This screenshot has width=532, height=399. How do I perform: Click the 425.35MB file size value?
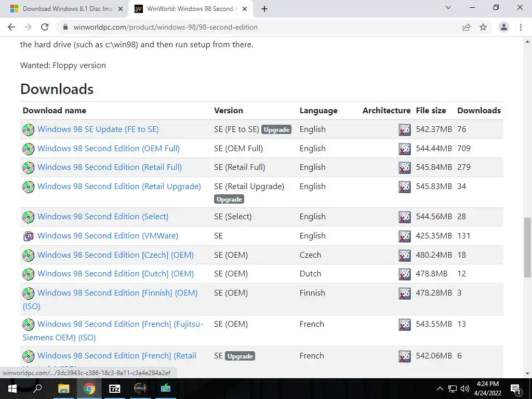coord(434,235)
